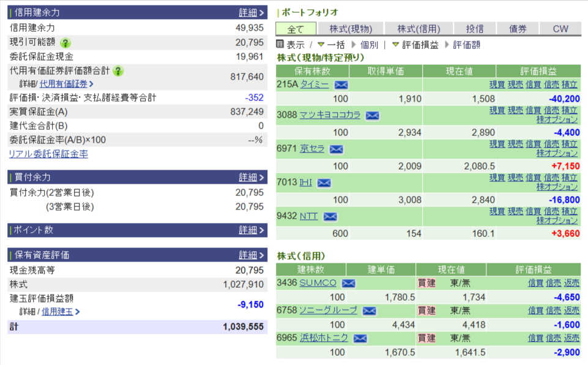Open the envelope icon beside ソニーグループ

[369, 310]
